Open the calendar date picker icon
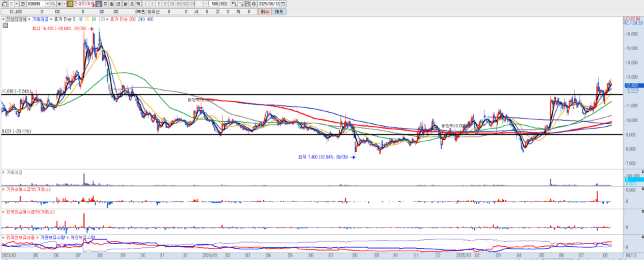Image resolution: width=644 pixels, height=260 pixels. click(283, 3)
